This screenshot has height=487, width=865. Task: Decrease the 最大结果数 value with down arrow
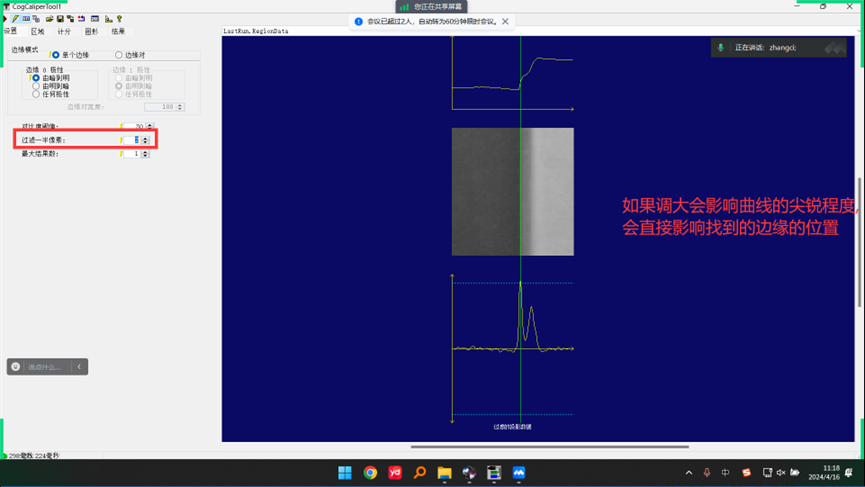point(145,156)
